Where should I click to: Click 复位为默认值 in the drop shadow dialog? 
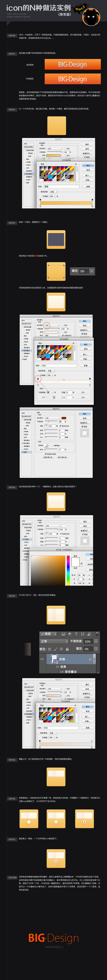pyautogui.click(x=62, y=457)
